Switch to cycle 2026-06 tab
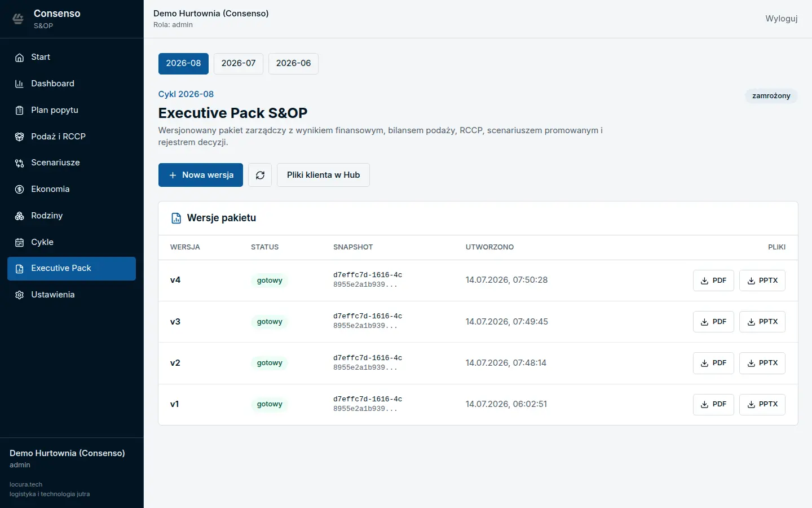 pos(293,63)
